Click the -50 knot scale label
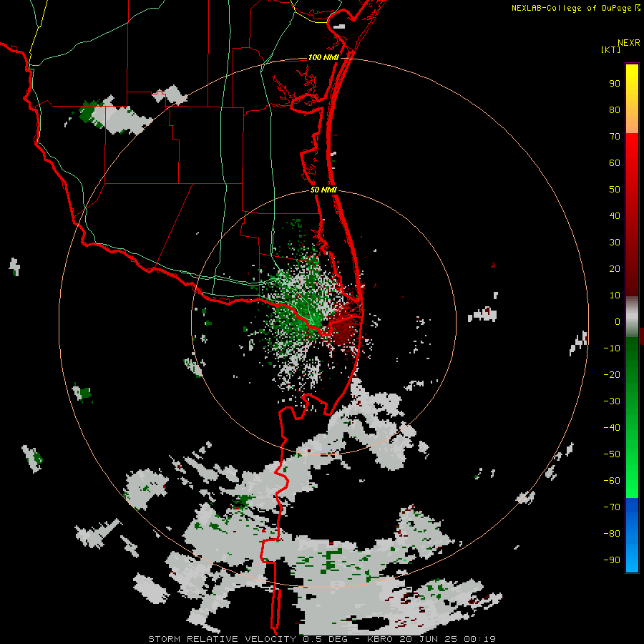The image size is (644, 644). (612, 454)
